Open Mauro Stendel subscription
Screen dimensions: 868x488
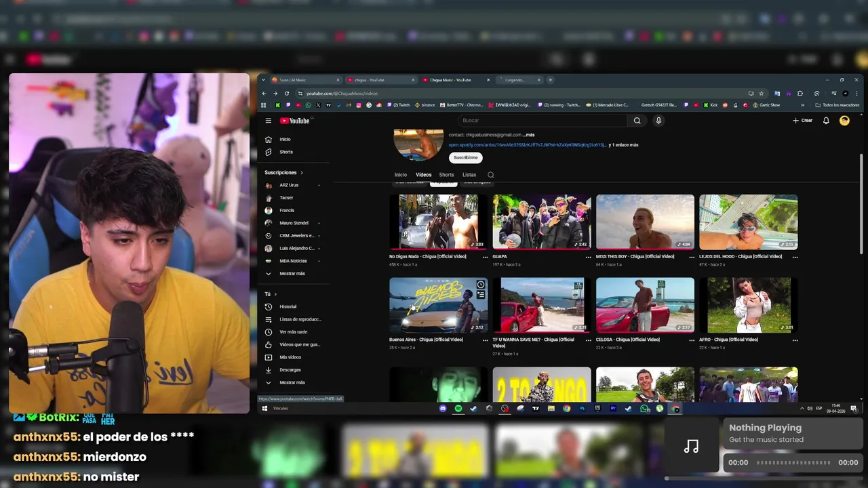tap(293, 223)
